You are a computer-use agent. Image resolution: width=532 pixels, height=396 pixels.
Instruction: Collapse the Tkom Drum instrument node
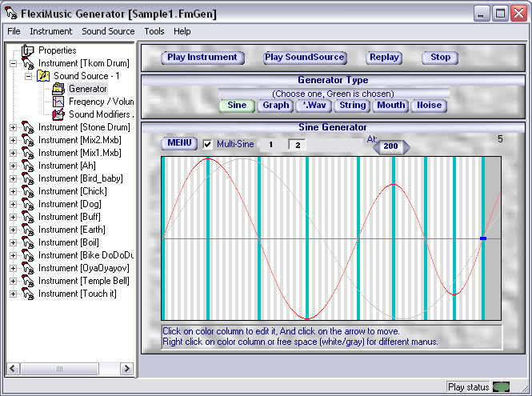coord(13,63)
